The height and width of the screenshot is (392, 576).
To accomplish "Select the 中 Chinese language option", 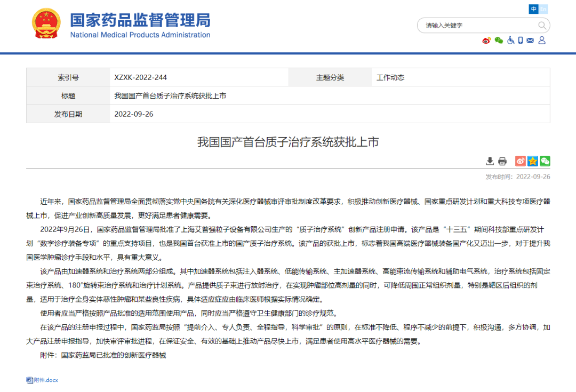I will [x=533, y=9].
